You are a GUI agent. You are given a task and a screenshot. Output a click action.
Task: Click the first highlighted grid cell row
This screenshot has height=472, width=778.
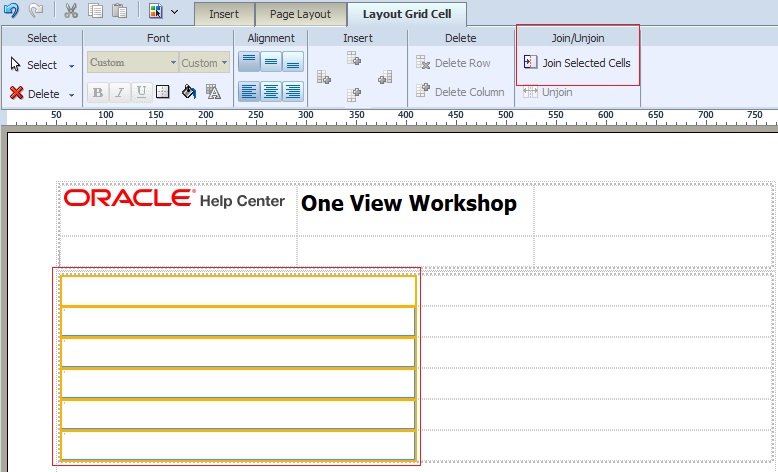click(238, 291)
